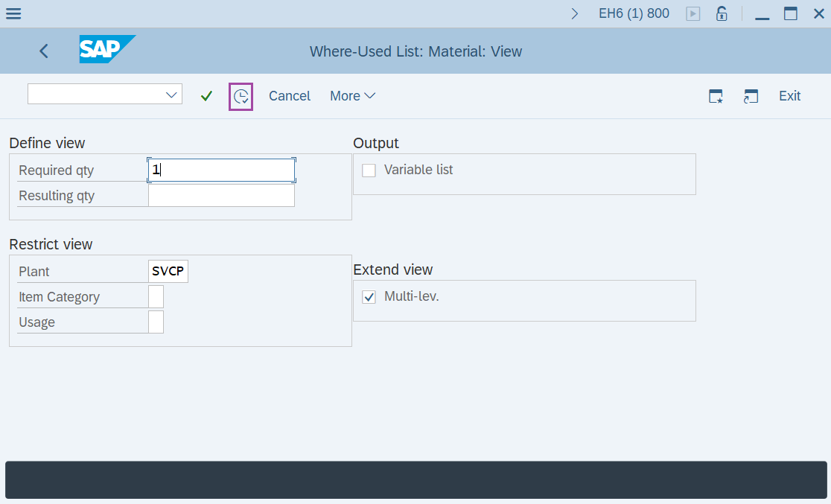Expand the chevron in the top system bar

point(573,13)
